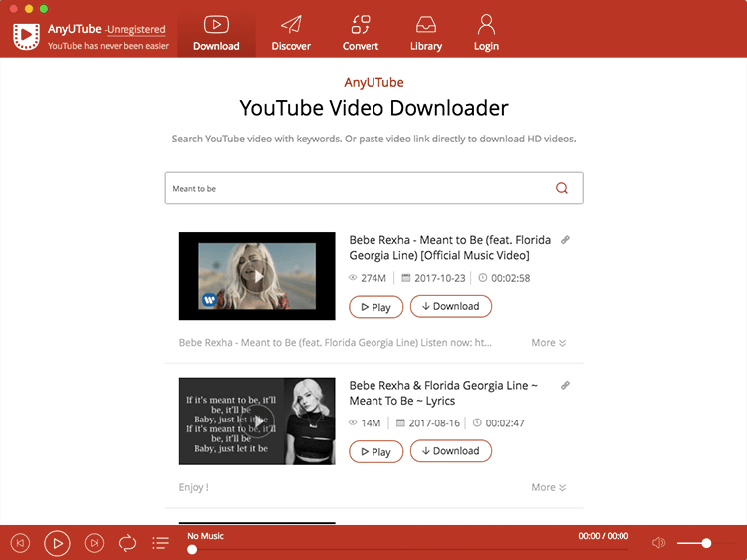The width and height of the screenshot is (747, 560).
Task: Focus the search field containing 'Meant to be'
Action: click(373, 188)
